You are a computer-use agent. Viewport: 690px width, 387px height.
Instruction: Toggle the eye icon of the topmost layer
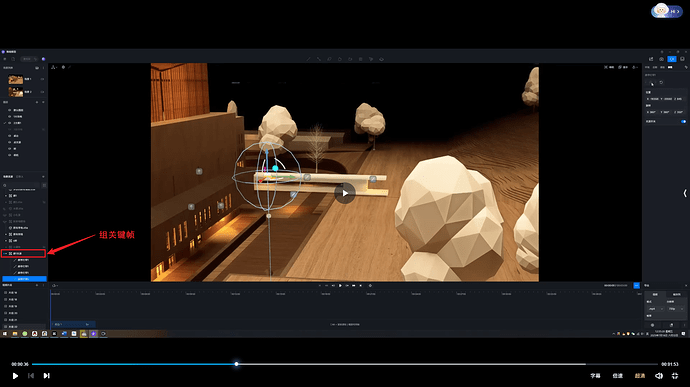pyautogui.click(x=10, y=110)
